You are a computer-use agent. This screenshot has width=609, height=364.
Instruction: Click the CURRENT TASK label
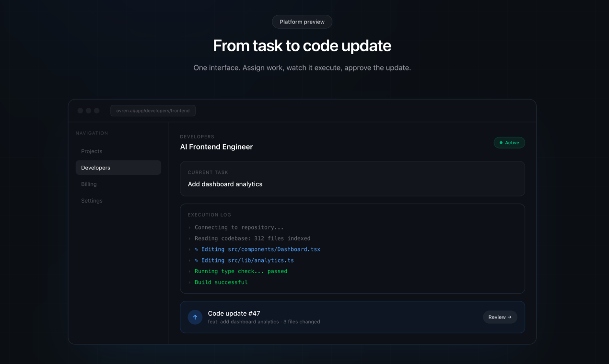click(208, 172)
